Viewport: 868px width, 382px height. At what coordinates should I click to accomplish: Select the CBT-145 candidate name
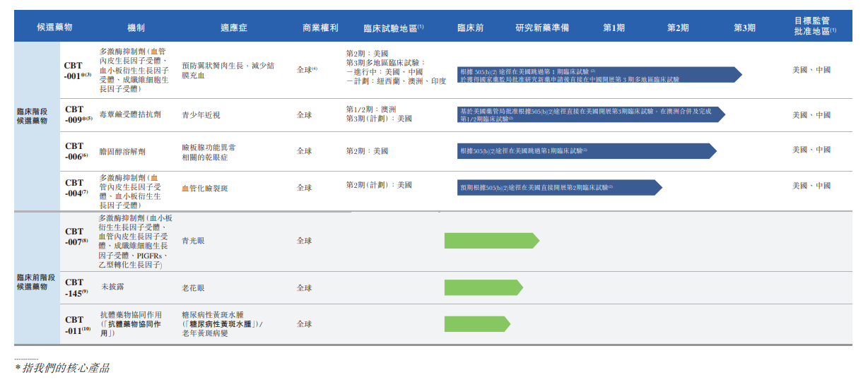pos(76,287)
